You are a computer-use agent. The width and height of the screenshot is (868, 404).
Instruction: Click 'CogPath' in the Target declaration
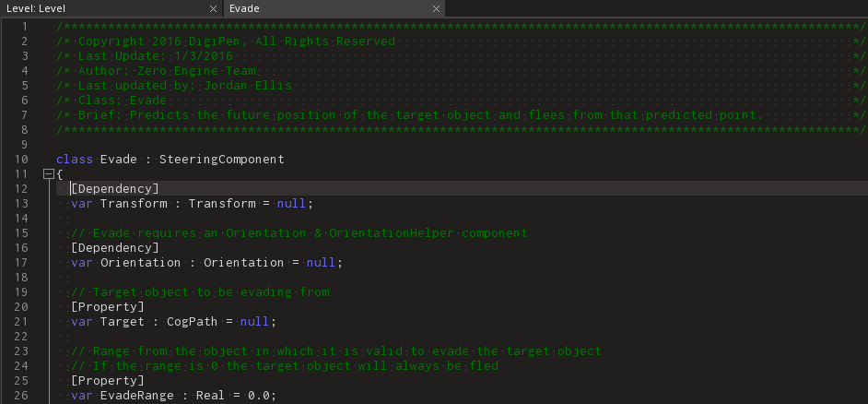(192, 321)
